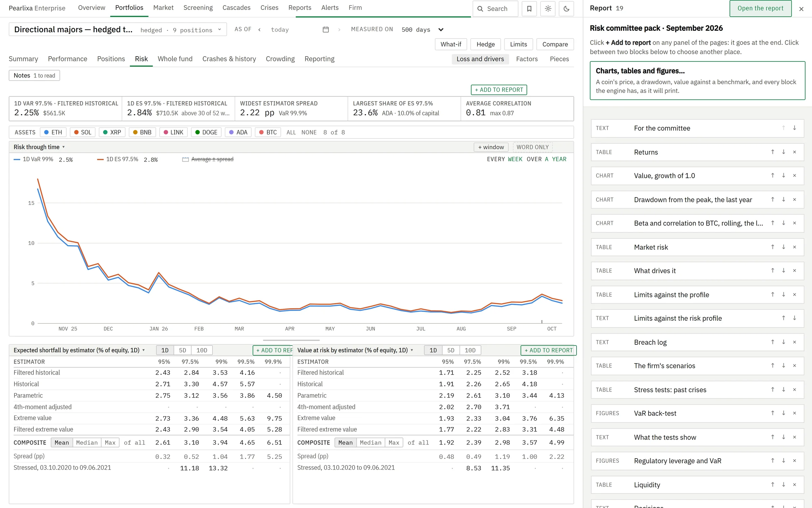Click the ADA purple color chip
This screenshot has height=508, width=812.
[238, 132]
